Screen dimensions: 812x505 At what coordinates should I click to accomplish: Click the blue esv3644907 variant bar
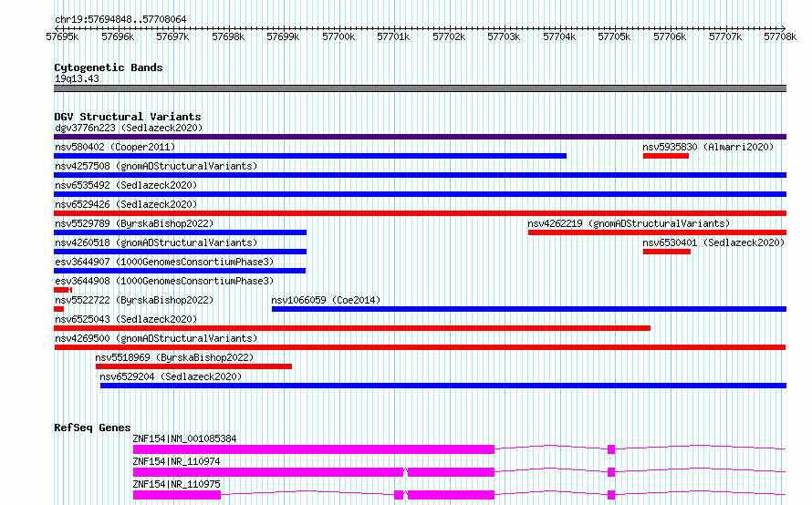tap(180, 271)
